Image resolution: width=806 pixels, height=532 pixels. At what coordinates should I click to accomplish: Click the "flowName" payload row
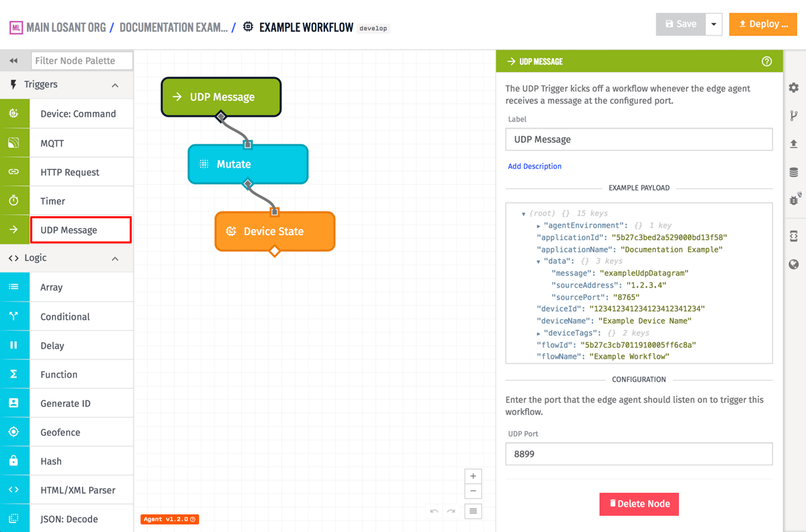coord(603,357)
